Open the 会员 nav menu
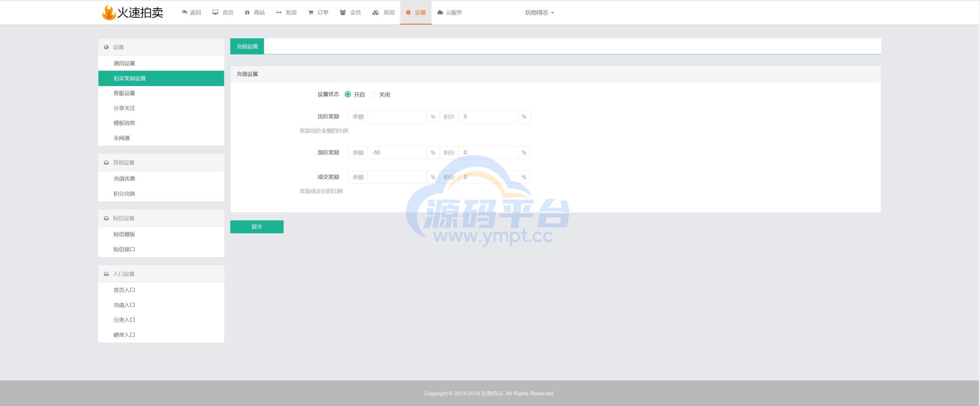Screen dimensions: 980x406 tap(350, 13)
